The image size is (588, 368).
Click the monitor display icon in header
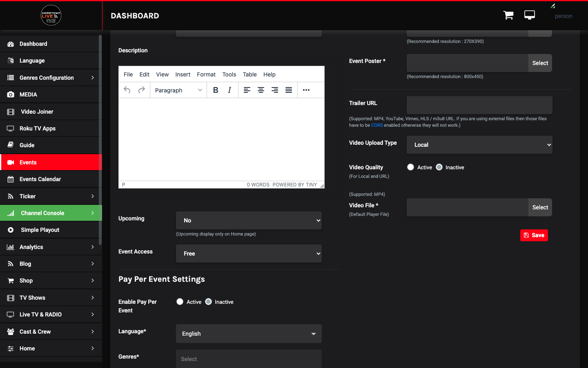pyautogui.click(x=530, y=16)
